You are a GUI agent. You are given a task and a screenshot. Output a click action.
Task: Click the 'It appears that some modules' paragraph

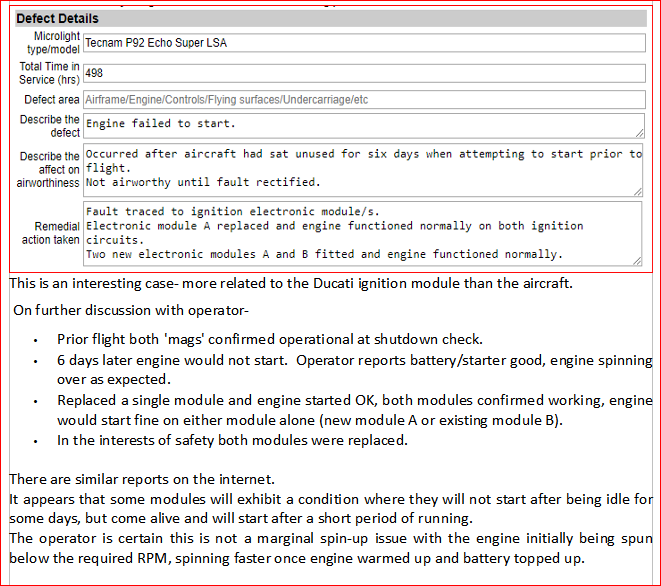pyautogui.click(x=331, y=509)
